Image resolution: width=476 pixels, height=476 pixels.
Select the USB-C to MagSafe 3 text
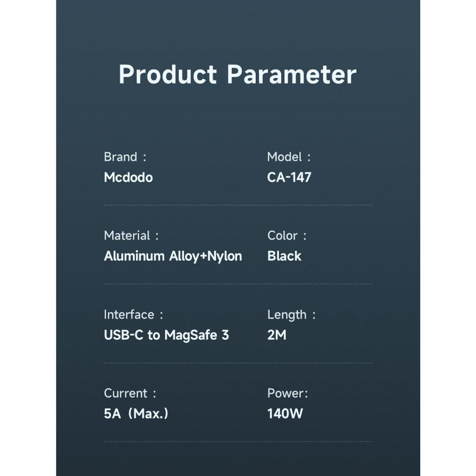coord(166,335)
